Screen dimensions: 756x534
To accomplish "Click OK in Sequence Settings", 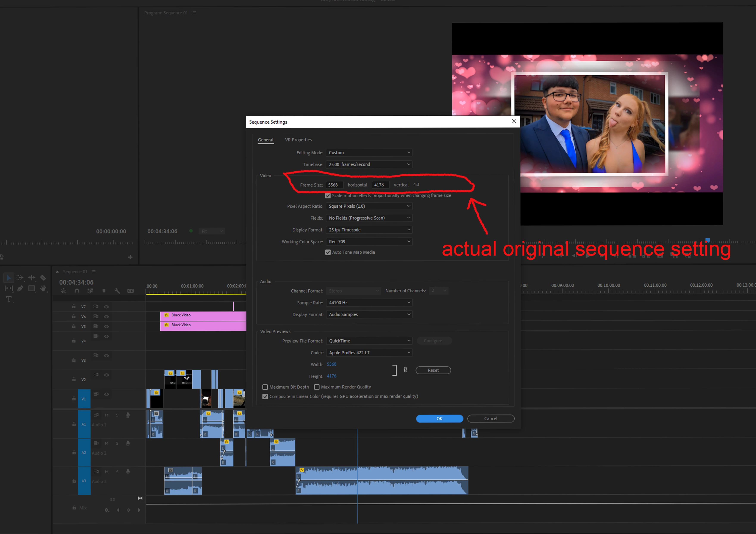I will [439, 419].
